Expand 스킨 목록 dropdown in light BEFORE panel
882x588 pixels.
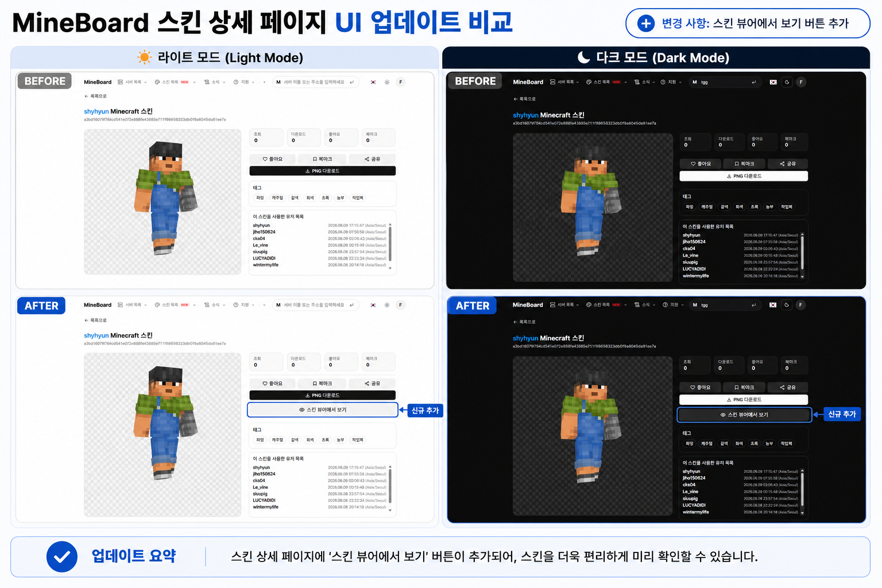pyautogui.click(x=195, y=82)
